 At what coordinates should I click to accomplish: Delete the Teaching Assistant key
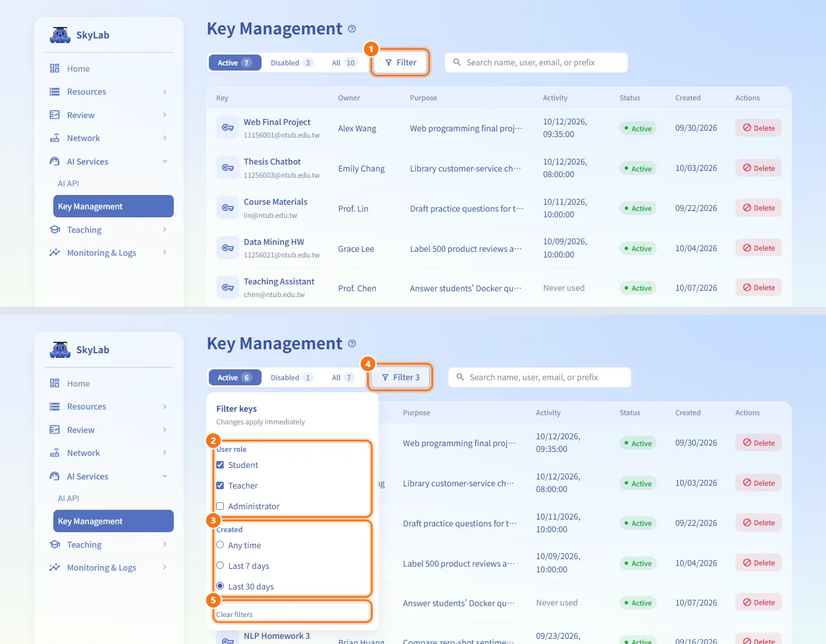758,287
